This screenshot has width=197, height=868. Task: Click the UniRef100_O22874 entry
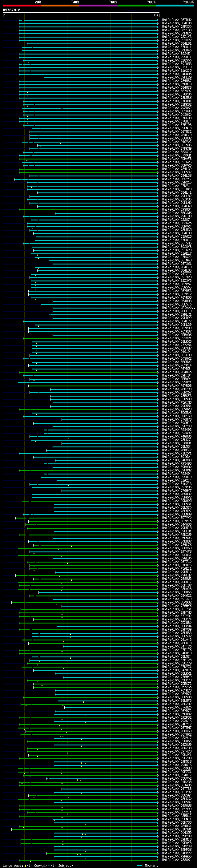click(x=177, y=220)
